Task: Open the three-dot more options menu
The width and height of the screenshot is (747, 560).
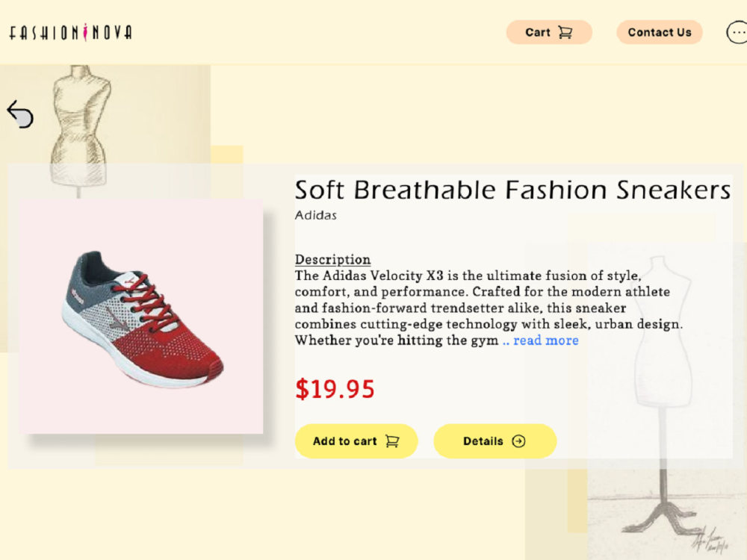Action: tap(737, 32)
